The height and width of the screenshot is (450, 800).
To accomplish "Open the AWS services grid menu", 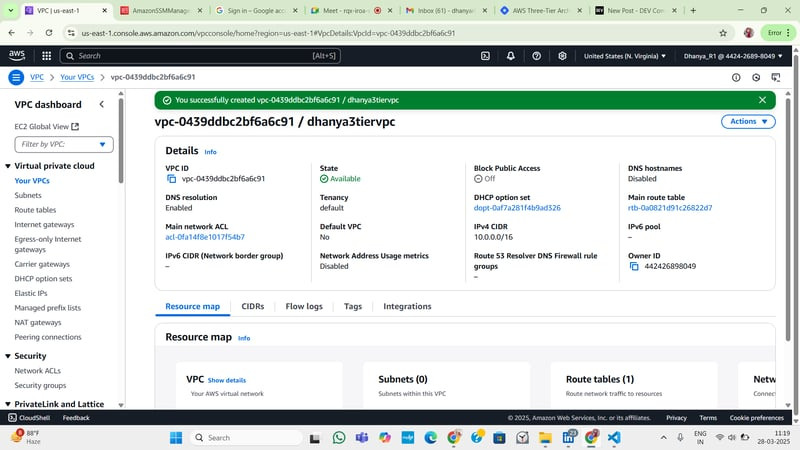I will (x=46, y=56).
